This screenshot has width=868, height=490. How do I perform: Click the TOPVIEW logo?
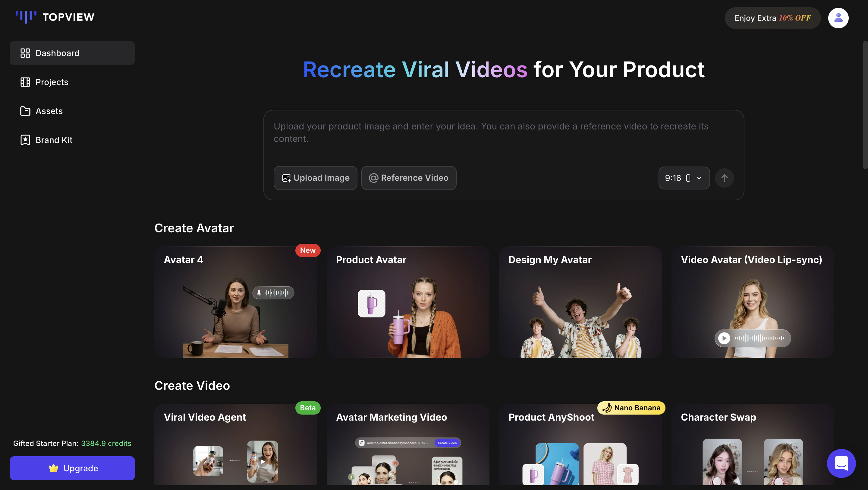click(54, 17)
